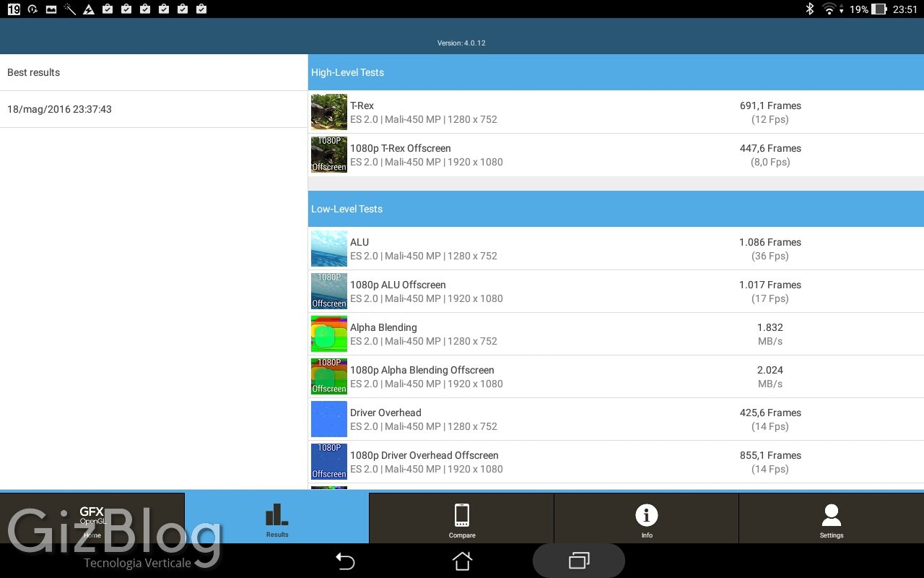Tap the Android home button
The width and height of the screenshot is (924, 578).
tap(462, 561)
